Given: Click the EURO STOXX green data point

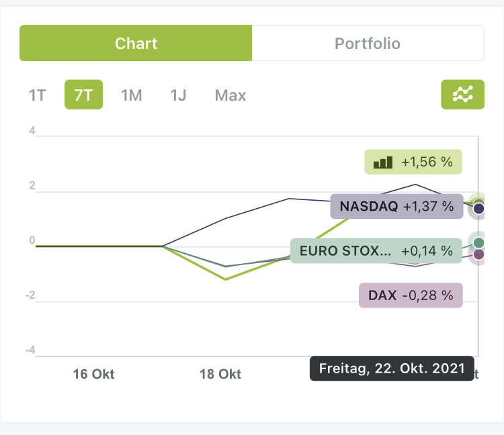Looking at the screenshot, I should [478, 242].
